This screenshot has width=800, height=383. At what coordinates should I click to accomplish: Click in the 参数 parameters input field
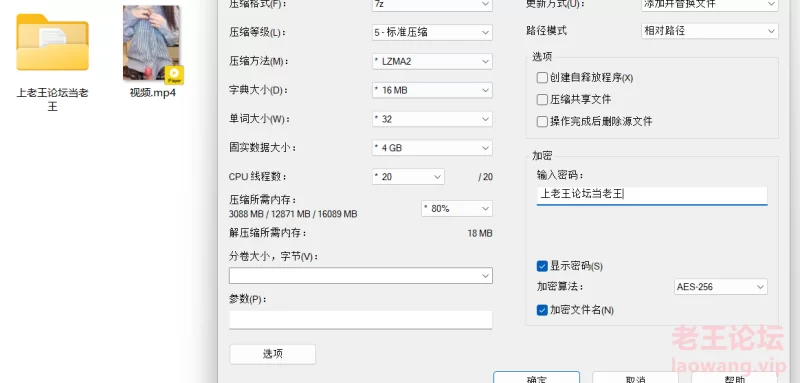(x=361, y=320)
